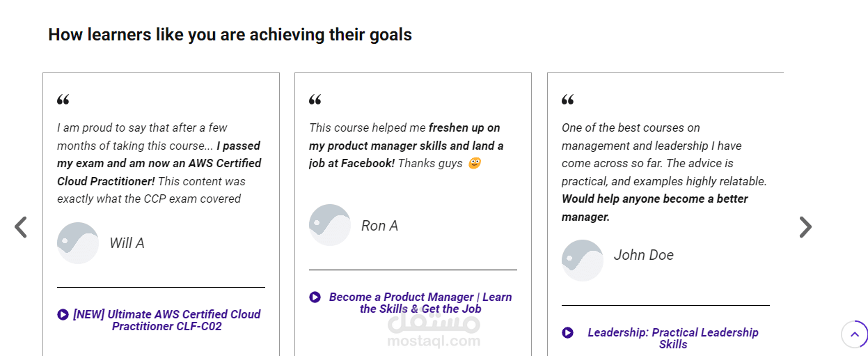868x356 pixels.
Task: Click Ron A's profile avatar
Action: coord(330,225)
